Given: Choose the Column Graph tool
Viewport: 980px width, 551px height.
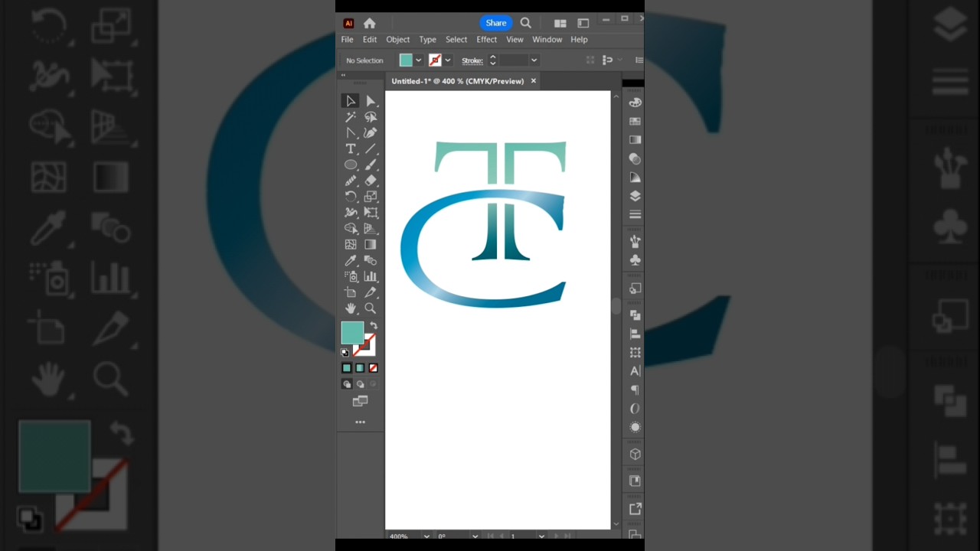Looking at the screenshot, I should 371,276.
